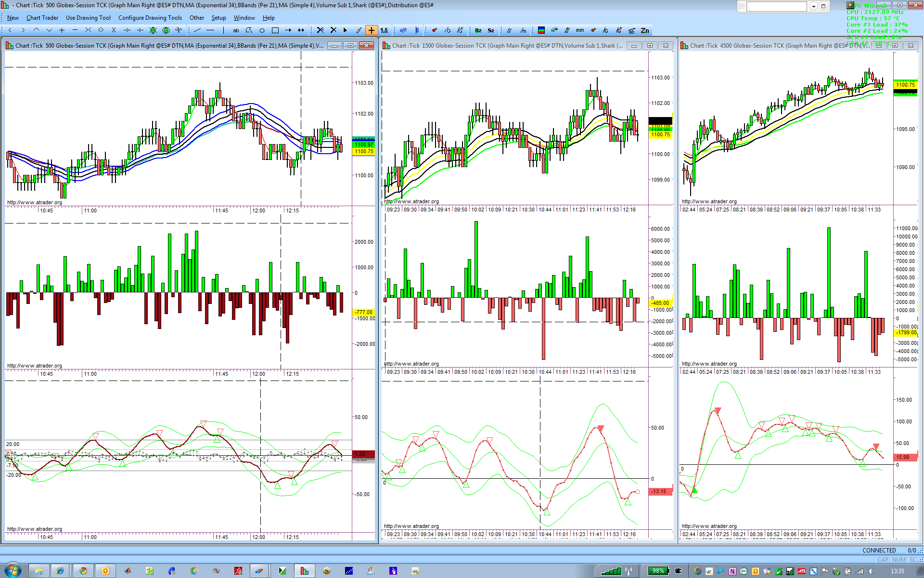
Task: Click atrader.org link in Tick 1500 price pane
Action: point(411,202)
